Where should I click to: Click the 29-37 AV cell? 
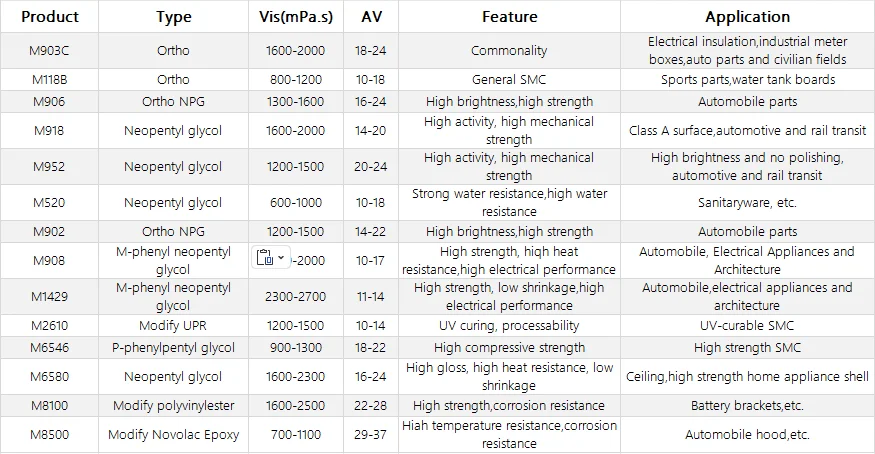pos(370,435)
